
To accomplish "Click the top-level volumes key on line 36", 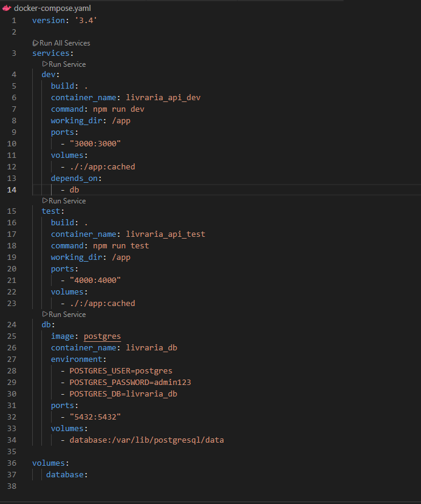I will (x=49, y=463).
